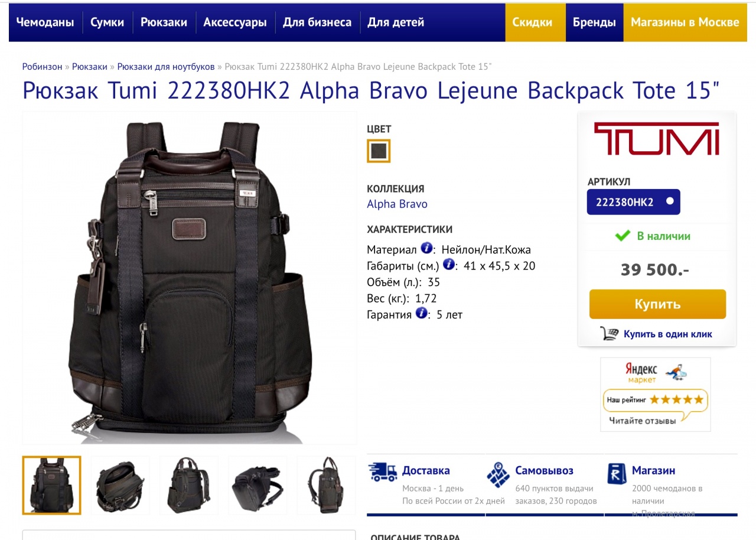Screen dimensions: 756x540
Task: Click the delivery truck icon by Доставка
Action: [x=383, y=471]
